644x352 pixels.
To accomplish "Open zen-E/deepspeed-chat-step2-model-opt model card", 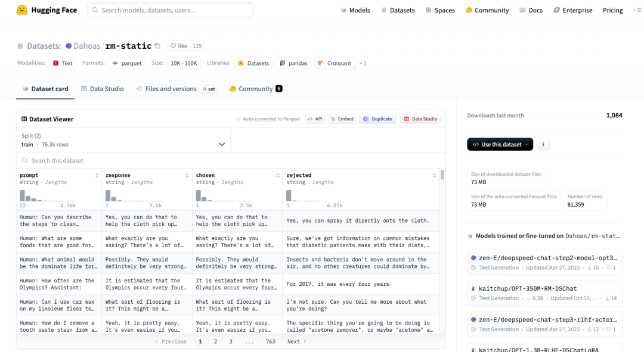I will click(x=544, y=263).
